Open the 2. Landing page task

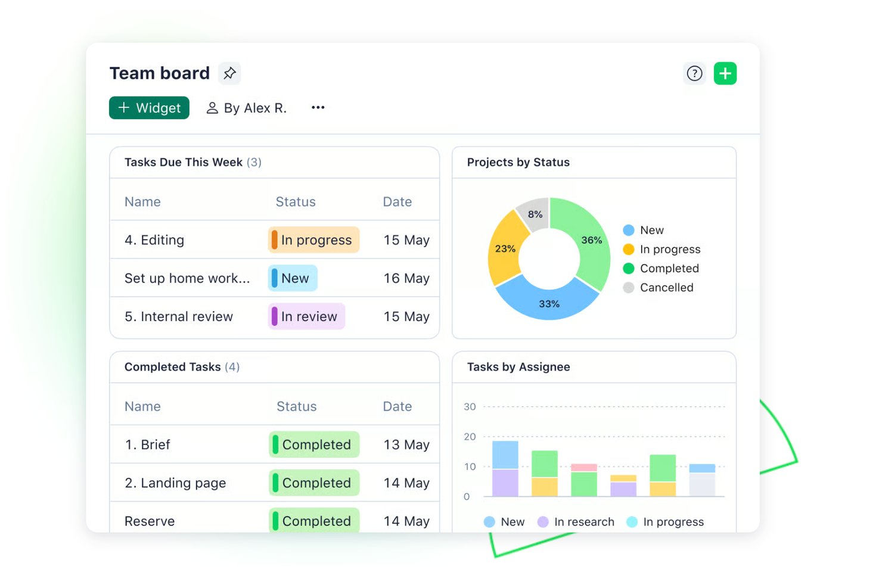coord(175,483)
